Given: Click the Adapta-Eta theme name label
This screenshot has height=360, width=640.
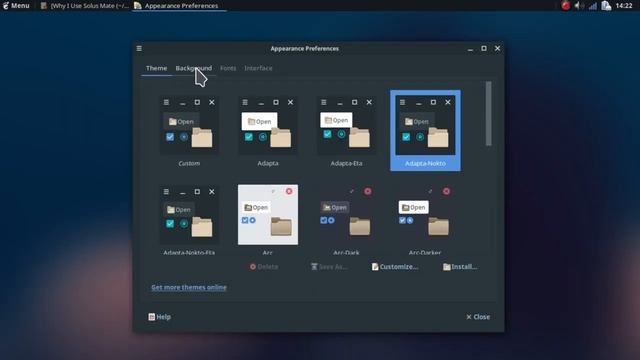Looking at the screenshot, I should [x=346, y=163].
